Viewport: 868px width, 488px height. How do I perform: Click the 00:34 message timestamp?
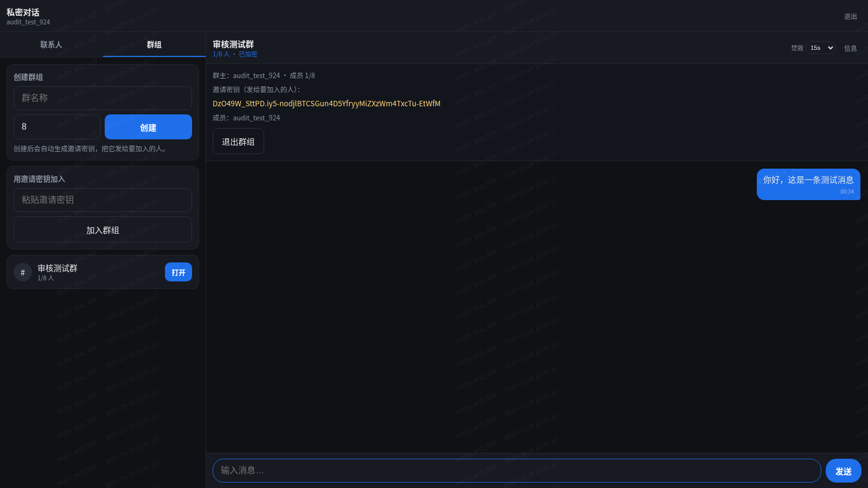(x=847, y=191)
